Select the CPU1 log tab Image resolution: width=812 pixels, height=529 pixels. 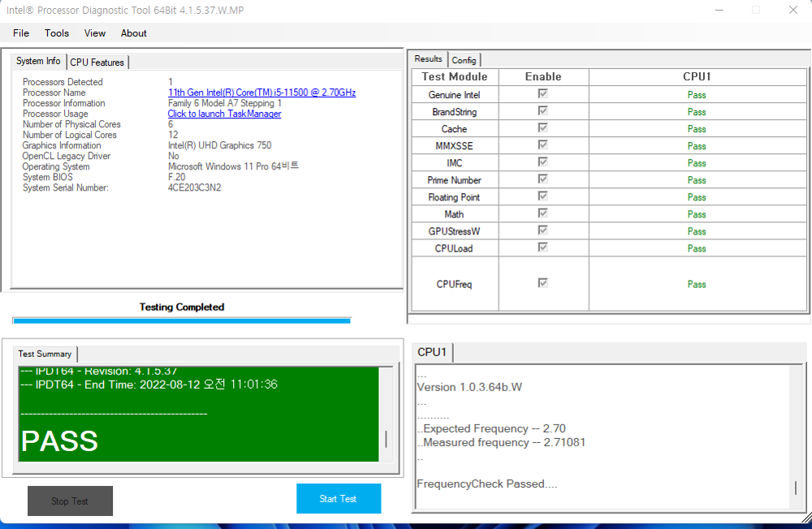click(x=432, y=352)
